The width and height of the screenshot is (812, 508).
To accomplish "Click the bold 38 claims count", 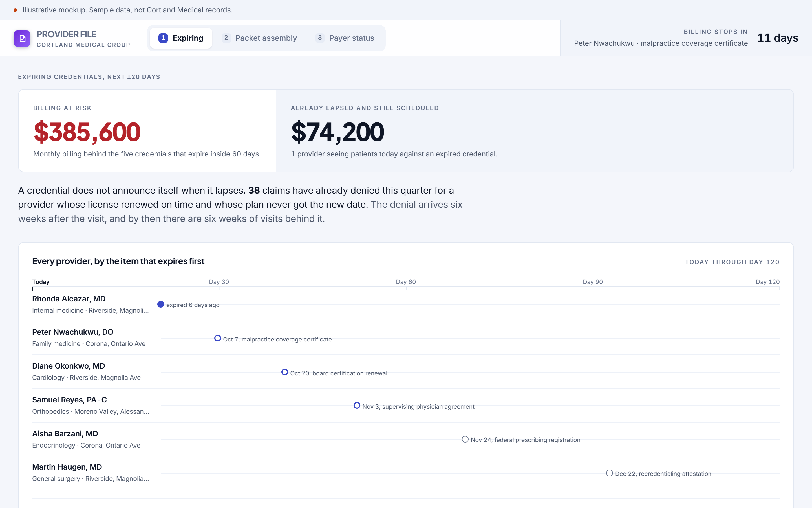I will coord(254,190).
